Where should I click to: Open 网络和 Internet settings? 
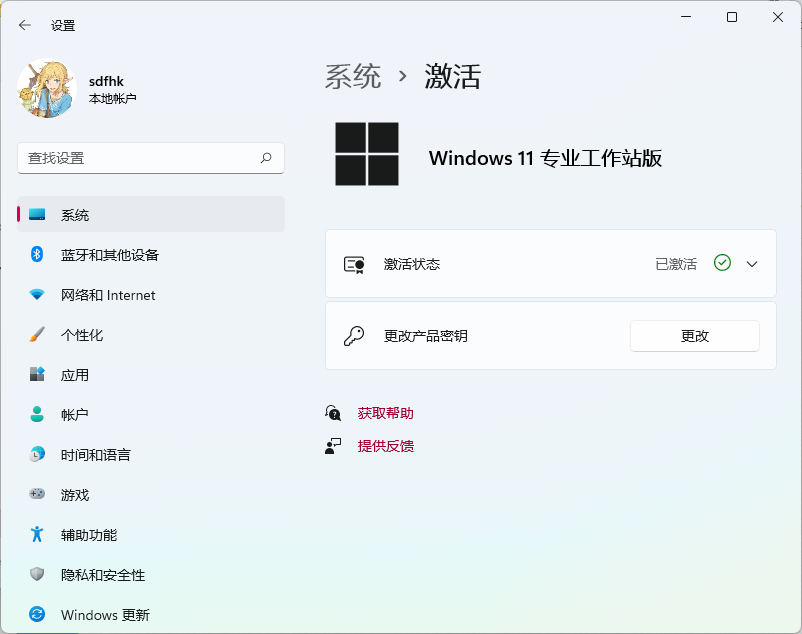pyautogui.click(x=151, y=295)
